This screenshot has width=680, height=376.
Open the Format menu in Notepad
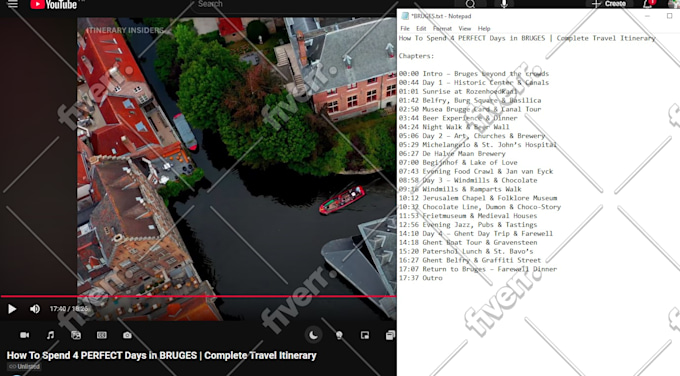tap(442, 29)
